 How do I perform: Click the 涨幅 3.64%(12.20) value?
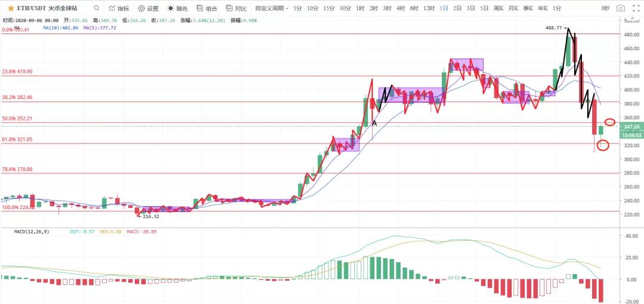pos(205,20)
